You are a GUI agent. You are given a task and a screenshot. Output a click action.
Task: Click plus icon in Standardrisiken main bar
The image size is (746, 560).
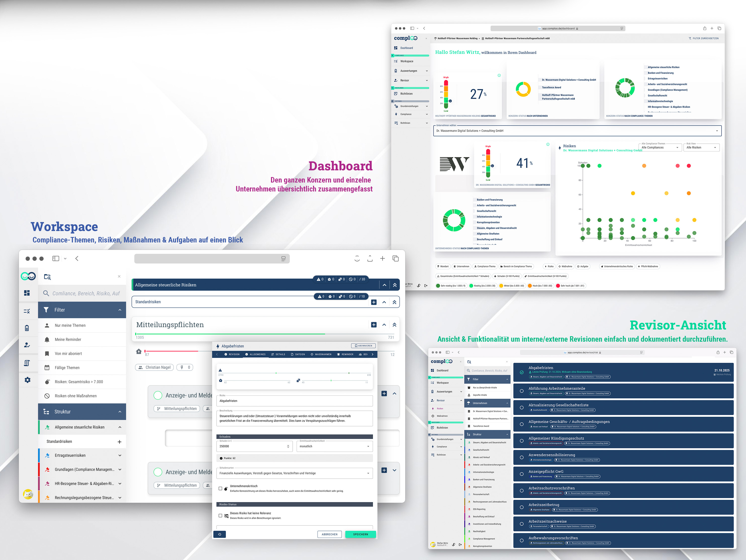pos(374,302)
